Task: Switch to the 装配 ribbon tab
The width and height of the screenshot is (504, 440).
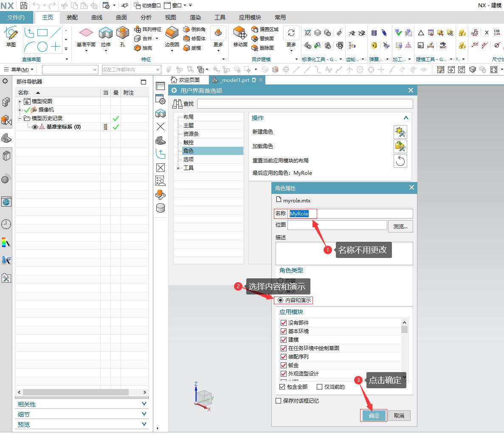Action: coord(72,17)
